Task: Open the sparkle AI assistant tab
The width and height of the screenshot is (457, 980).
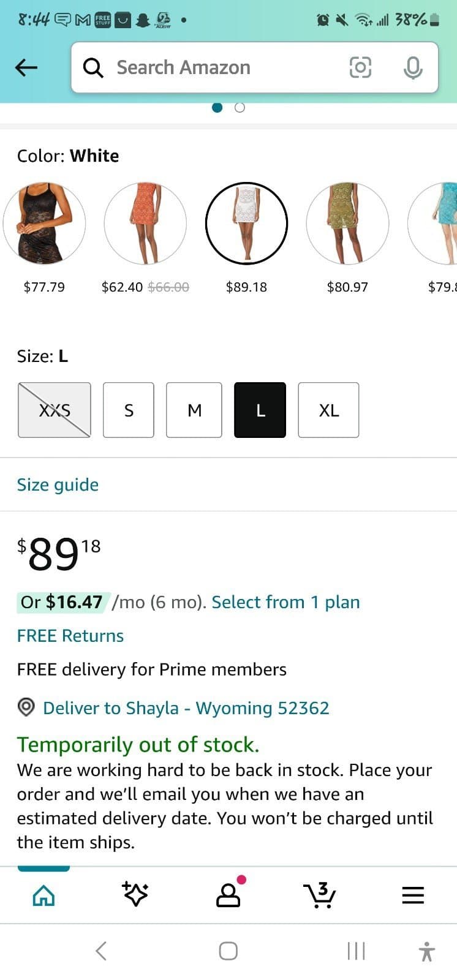Action: 135,895
